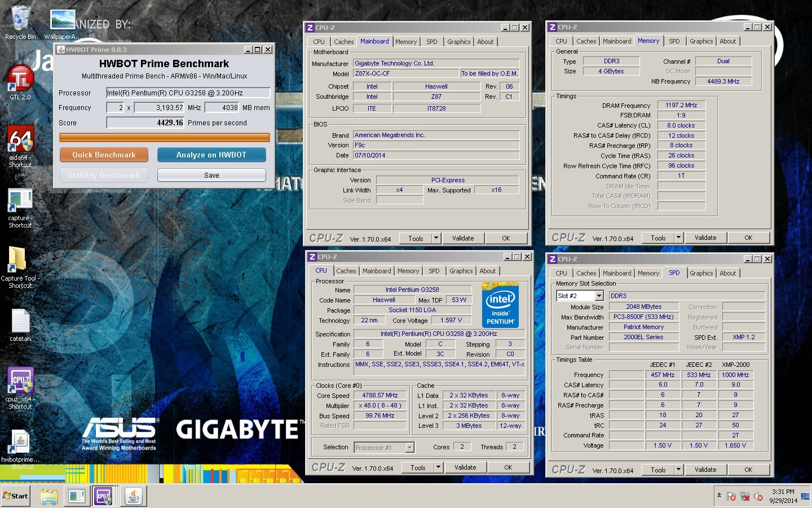Click the Bus Speed value 99.76 MHz

click(379, 415)
